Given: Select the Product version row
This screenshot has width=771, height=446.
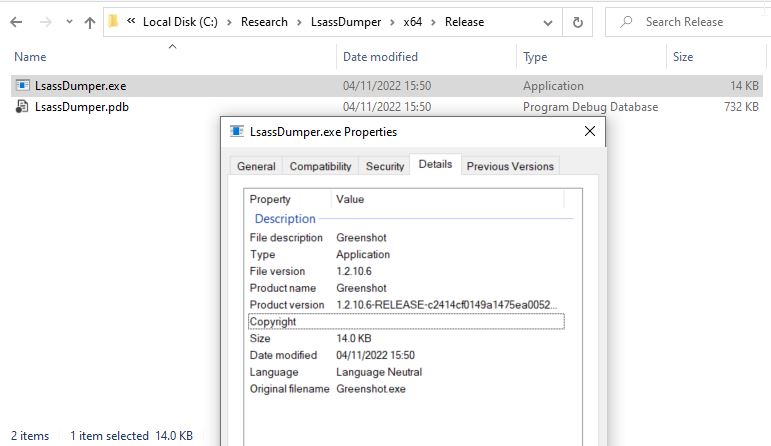Looking at the screenshot, I should [x=406, y=304].
